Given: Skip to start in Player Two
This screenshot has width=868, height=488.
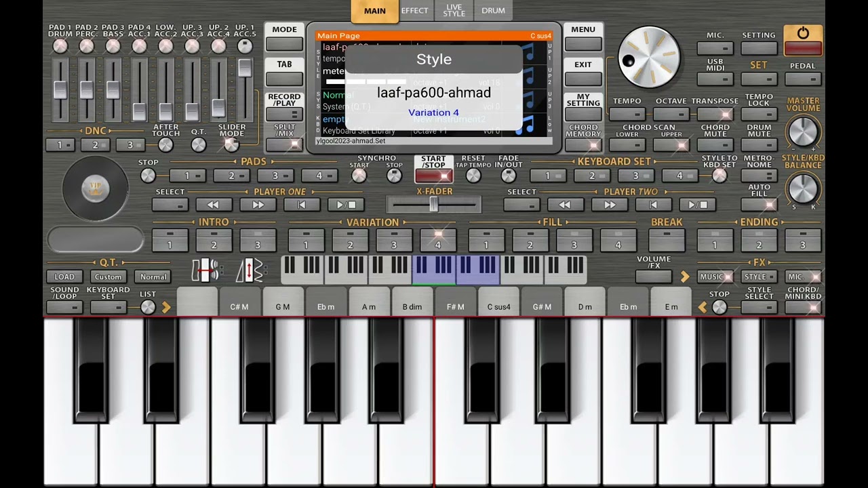Looking at the screenshot, I should pyautogui.click(x=653, y=205).
